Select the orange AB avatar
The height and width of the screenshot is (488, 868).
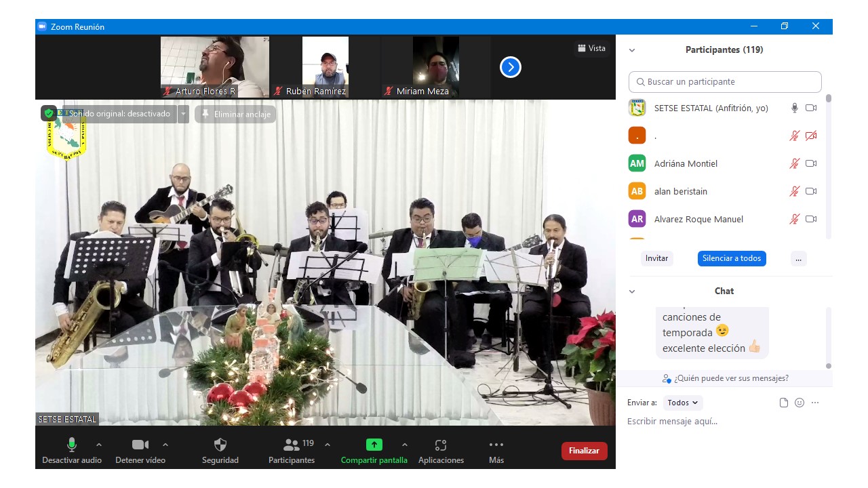click(637, 191)
